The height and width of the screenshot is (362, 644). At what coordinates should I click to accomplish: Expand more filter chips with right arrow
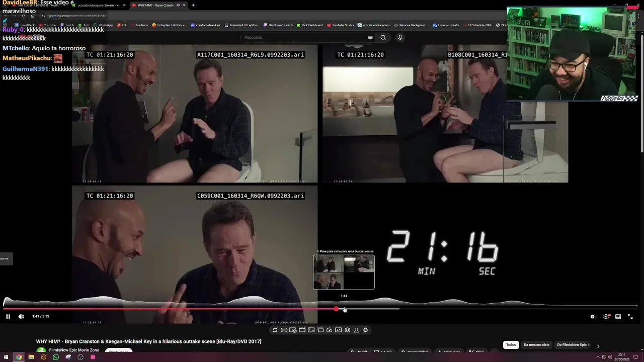tap(598, 346)
